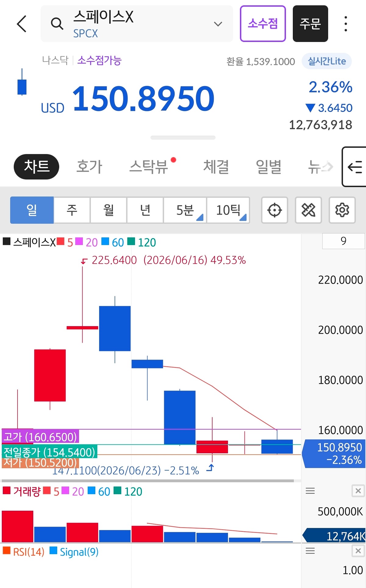Activate the crosshair target tool
This screenshot has width=366, height=588.
[x=274, y=210]
